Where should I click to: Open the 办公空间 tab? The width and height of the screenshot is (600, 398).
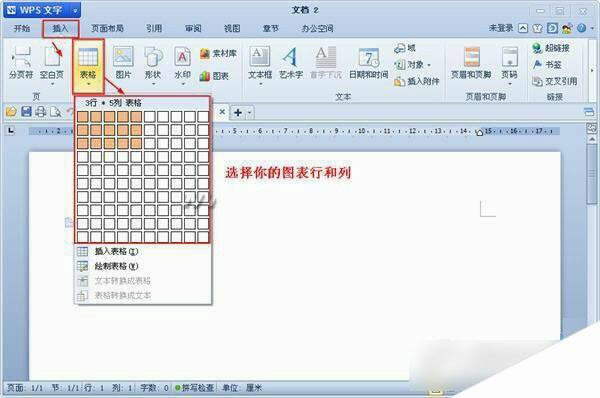[318, 28]
